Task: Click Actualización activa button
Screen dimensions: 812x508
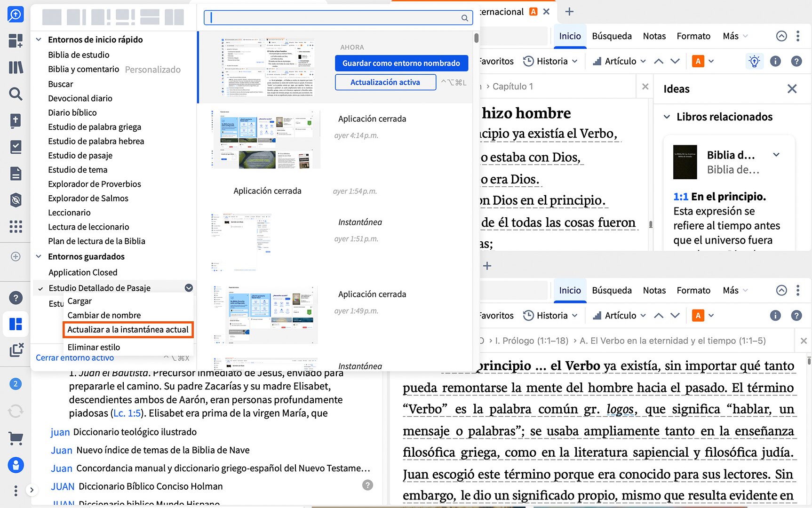Action: (x=385, y=82)
